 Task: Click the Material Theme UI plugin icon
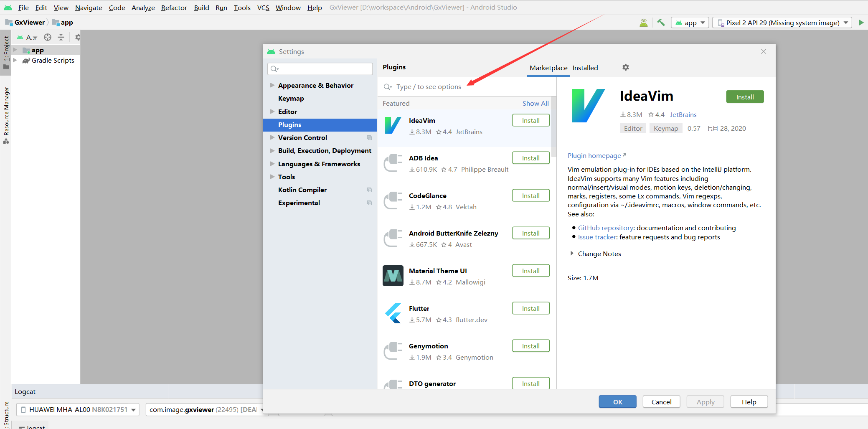click(x=393, y=276)
